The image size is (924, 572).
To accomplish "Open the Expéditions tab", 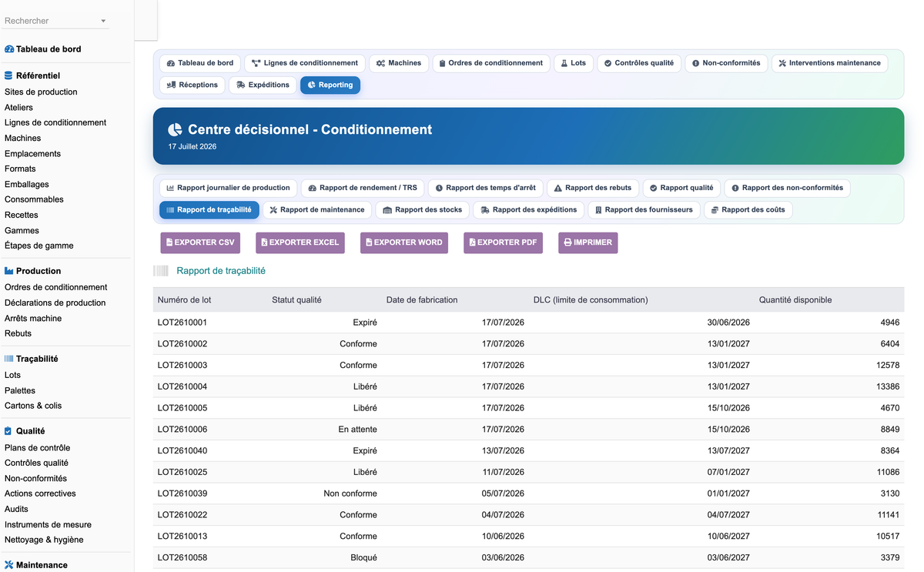I will tap(263, 85).
